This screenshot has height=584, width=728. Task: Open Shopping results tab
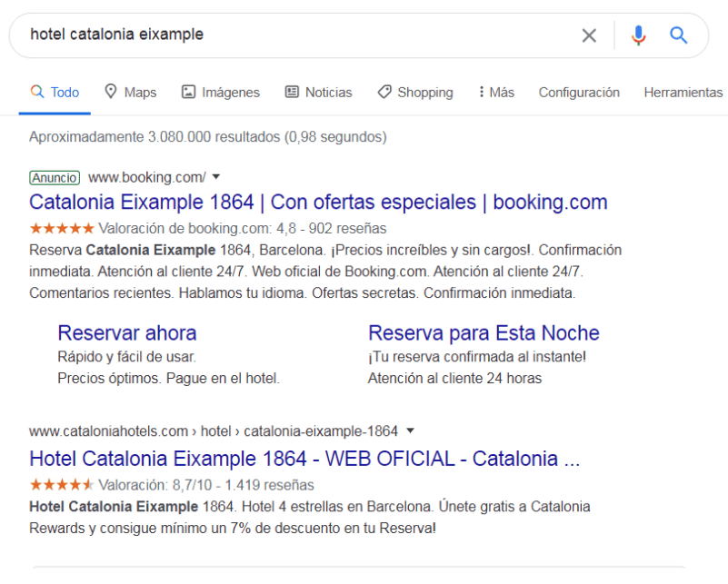point(415,93)
